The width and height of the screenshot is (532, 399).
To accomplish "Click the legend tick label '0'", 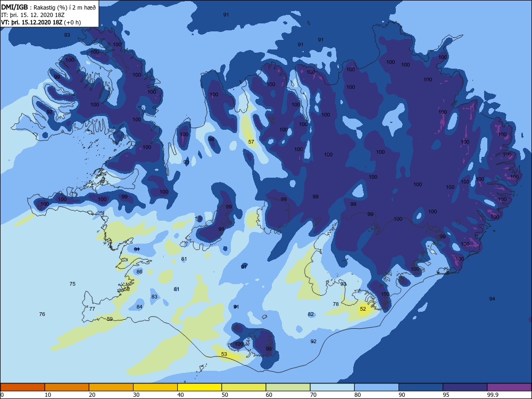I will [x=2, y=395].
